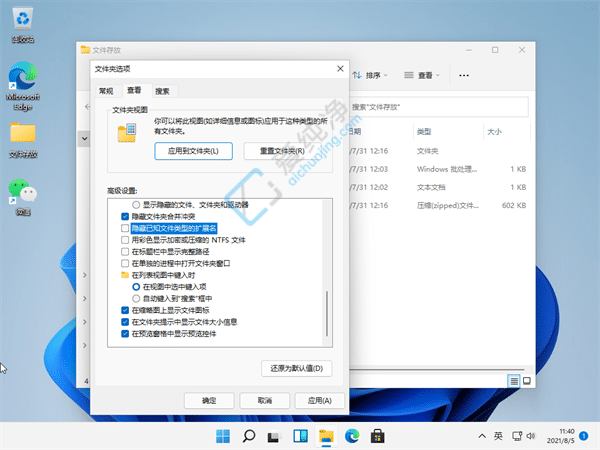Screen dimensions: 600x450
Task: Open 排序 sort dropdown in Explorer
Action: [370, 75]
